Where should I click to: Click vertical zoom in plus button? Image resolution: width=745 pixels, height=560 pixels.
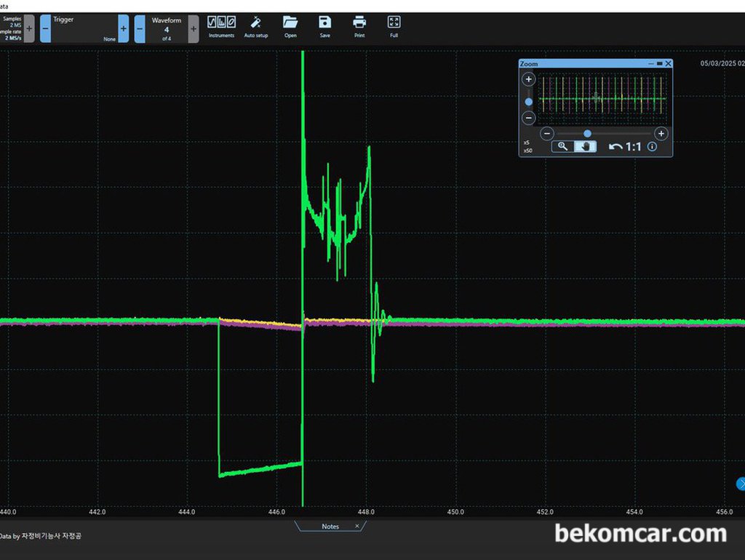click(x=529, y=79)
